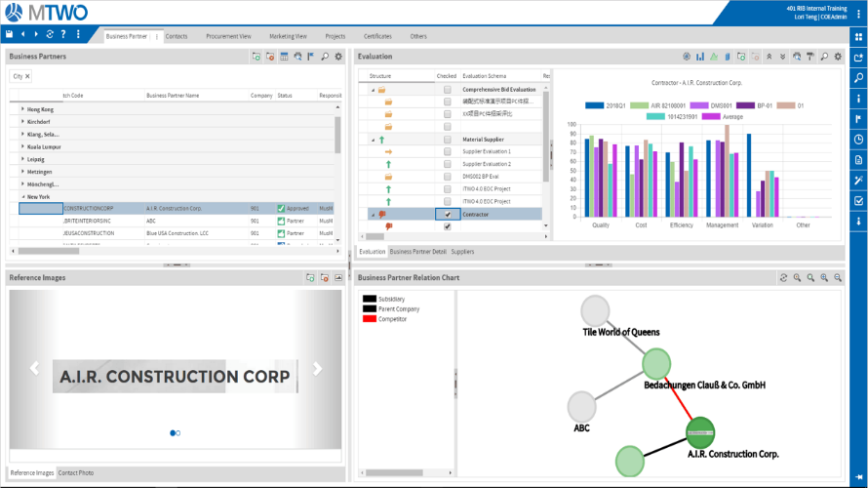
Task: Open grid layout icon in Business Partners
Action: click(x=284, y=57)
